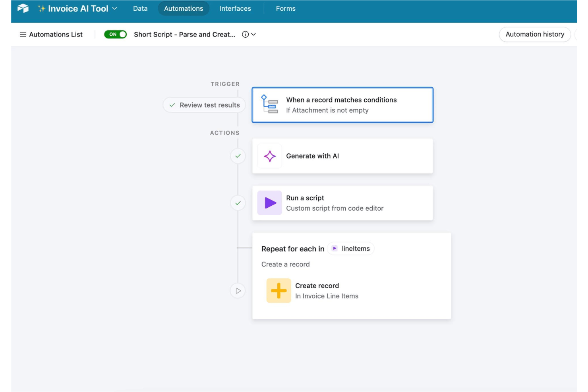Click the green checkmark beside Generate with AI
Viewport: 588px width, 392px height.
point(238,156)
